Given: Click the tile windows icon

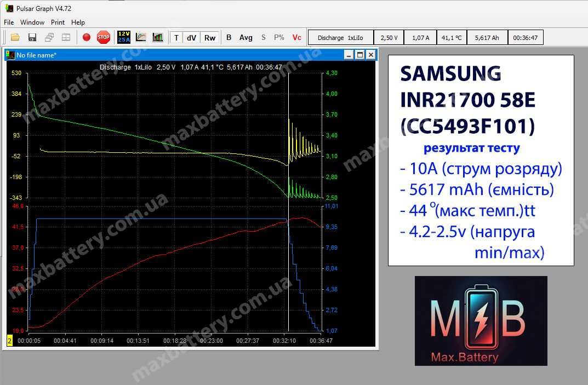Looking at the screenshot, I should click(x=66, y=37).
